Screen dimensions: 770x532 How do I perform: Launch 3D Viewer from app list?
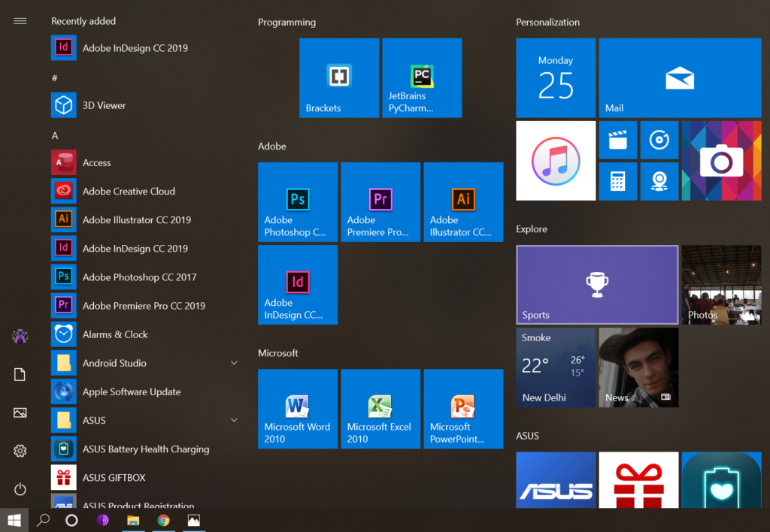click(145, 105)
